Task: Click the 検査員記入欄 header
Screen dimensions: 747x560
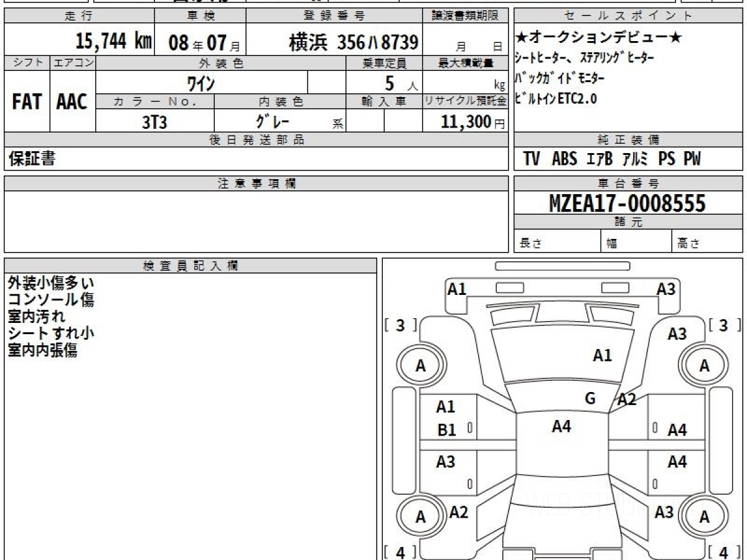Action: [190, 265]
